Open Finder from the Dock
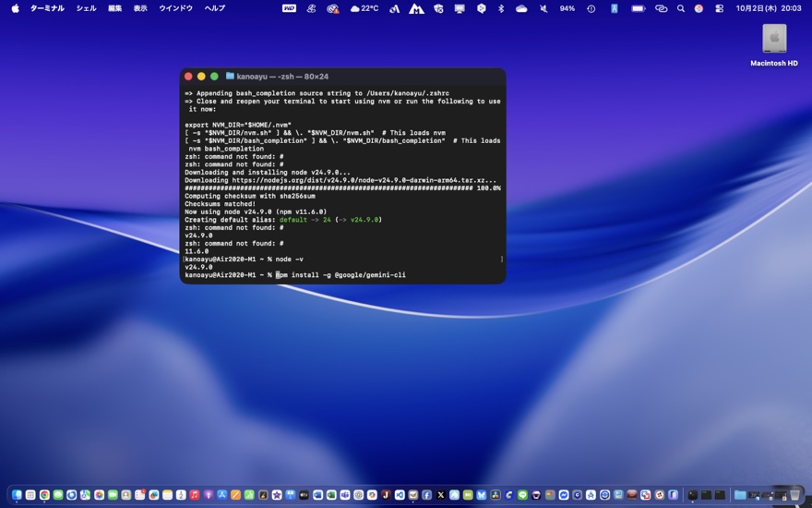Viewport: 812px width, 508px height. click(x=17, y=495)
